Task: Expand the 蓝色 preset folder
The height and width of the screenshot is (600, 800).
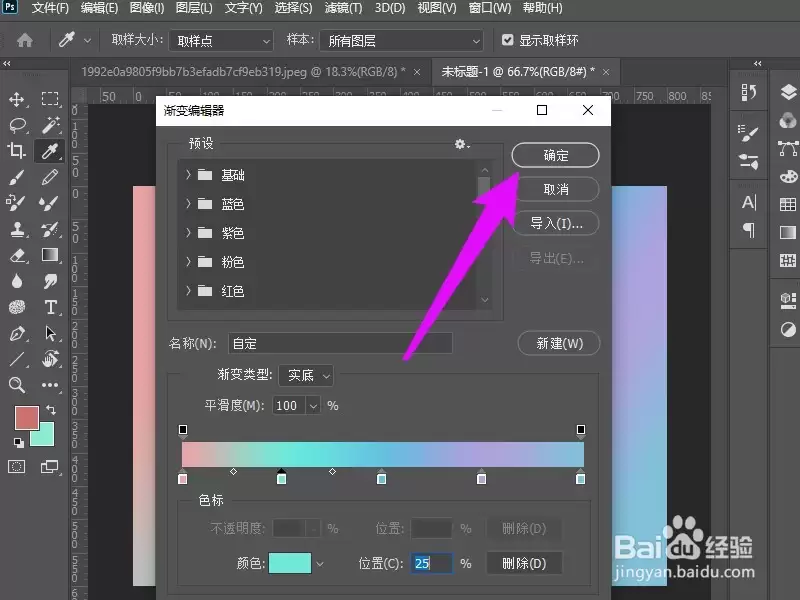Action: pos(188,204)
